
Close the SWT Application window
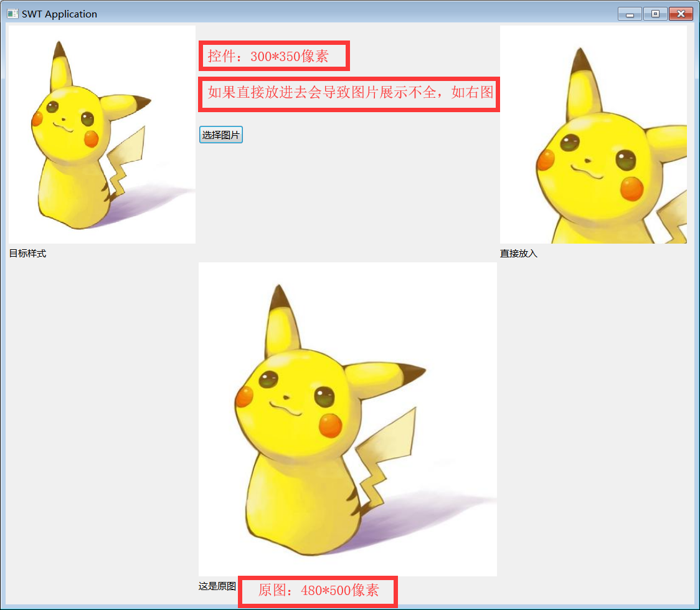(x=681, y=14)
